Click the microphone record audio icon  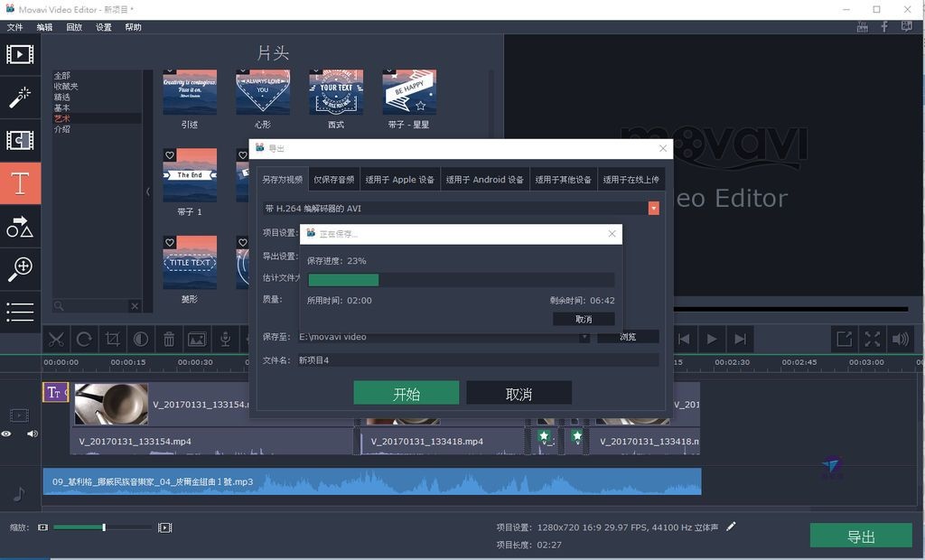pos(225,340)
